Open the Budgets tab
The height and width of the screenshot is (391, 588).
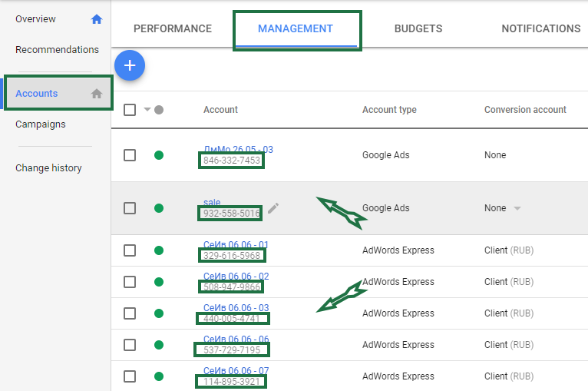pyautogui.click(x=418, y=29)
